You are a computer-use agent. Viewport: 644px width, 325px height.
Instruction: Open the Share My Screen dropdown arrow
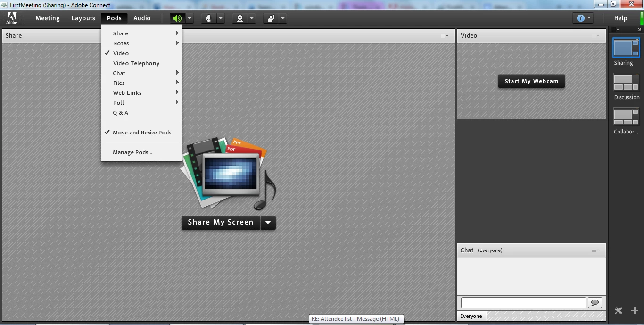click(x=268, y=223)
